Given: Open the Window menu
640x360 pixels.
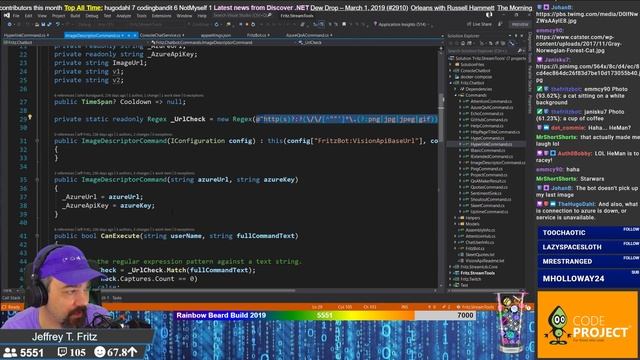Looking at the screenshot, I should (184, 16).
